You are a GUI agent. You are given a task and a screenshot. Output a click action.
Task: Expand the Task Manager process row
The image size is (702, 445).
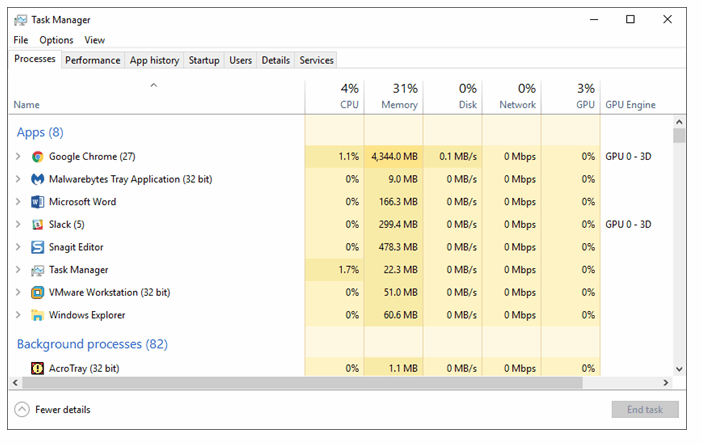[x=18, y=270]
